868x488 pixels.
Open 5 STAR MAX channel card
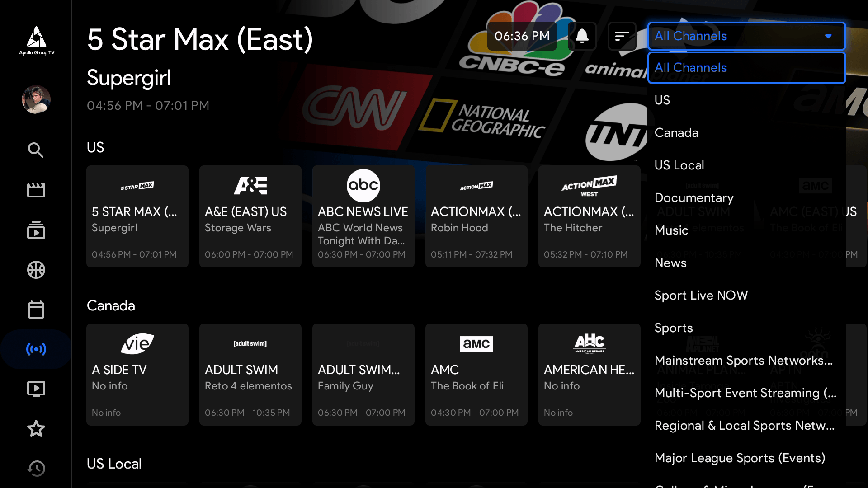137,216
